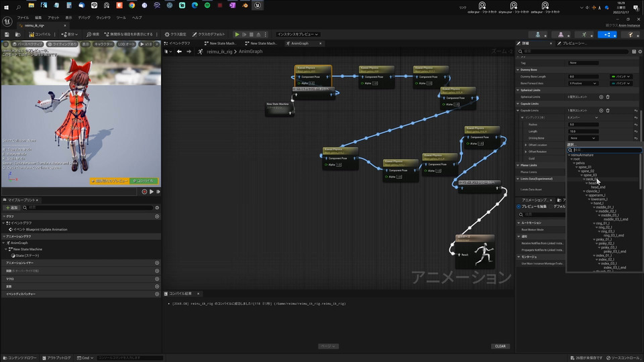Click the 追加 button in My Blueprint
Image resolution: width=644 pixels, height=362 pixels.
click(12, 208)
